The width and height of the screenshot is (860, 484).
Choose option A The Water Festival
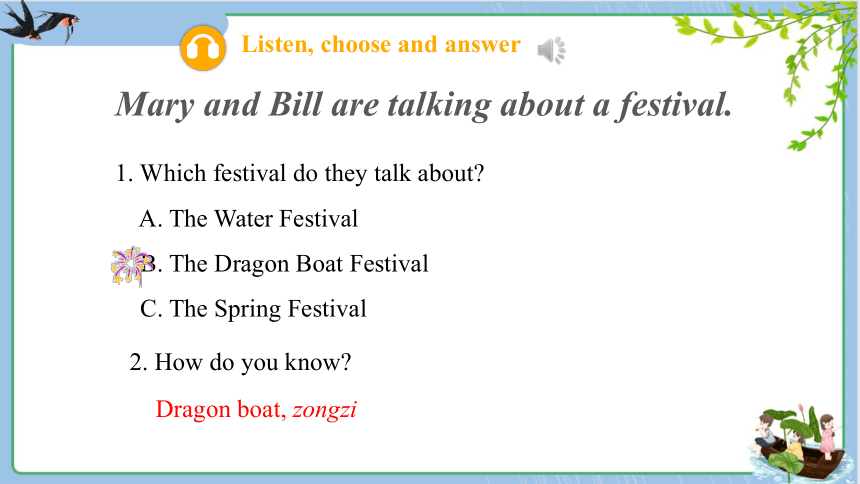[x=248, y=219]
